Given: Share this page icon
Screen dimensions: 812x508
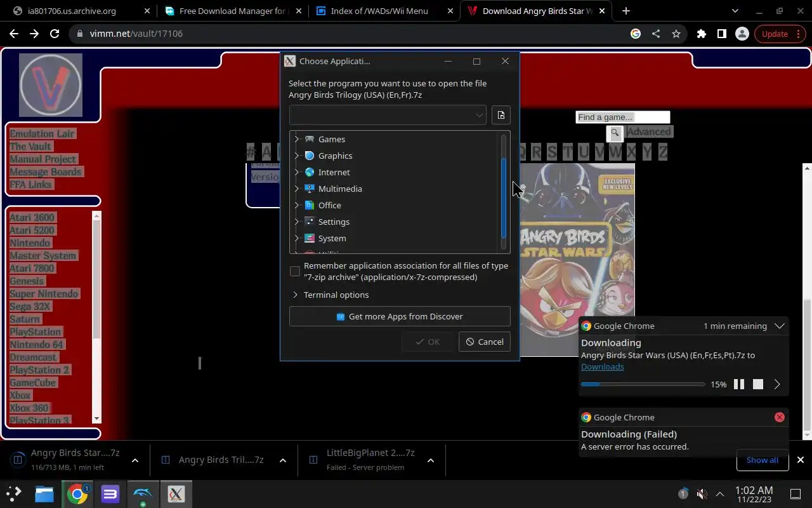Looking at the screenshot, I should [656, 34].
